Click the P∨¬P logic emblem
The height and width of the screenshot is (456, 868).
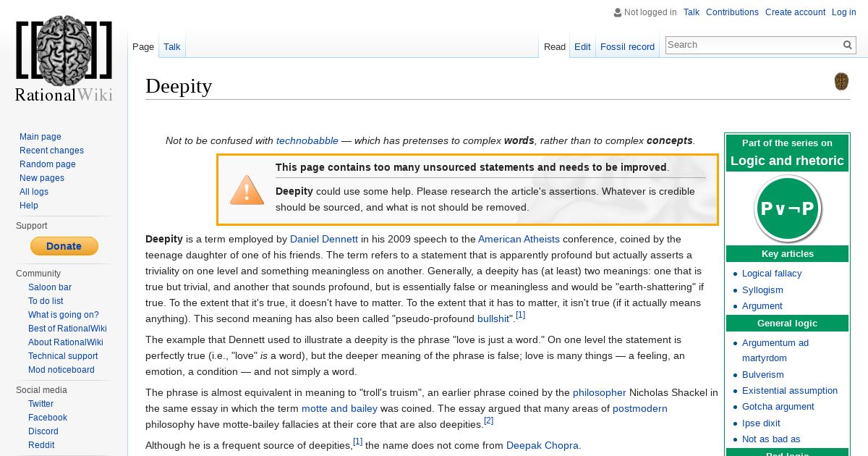(787, 208)
